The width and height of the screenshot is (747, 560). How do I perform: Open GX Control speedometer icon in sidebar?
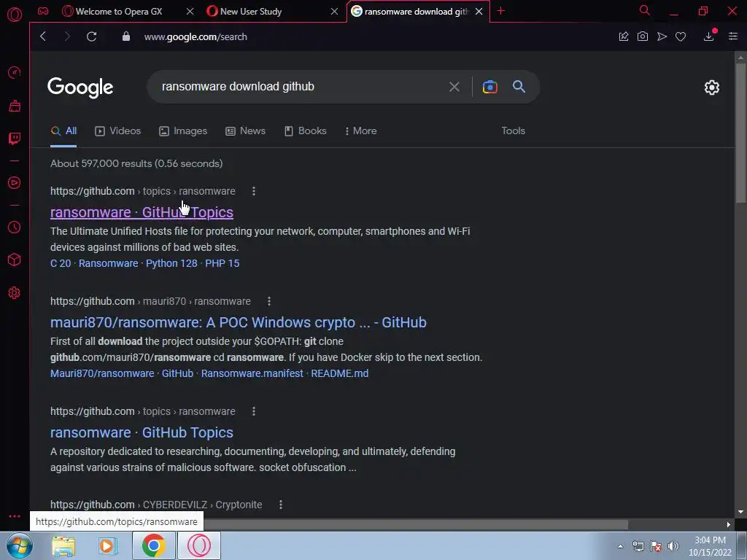[15, 72]
